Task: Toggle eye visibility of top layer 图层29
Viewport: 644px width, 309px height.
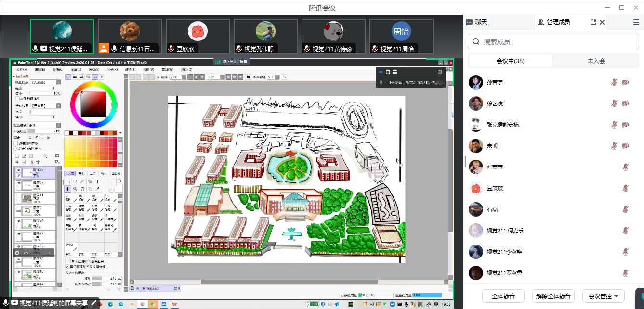Action: click(x=19, y=171)
